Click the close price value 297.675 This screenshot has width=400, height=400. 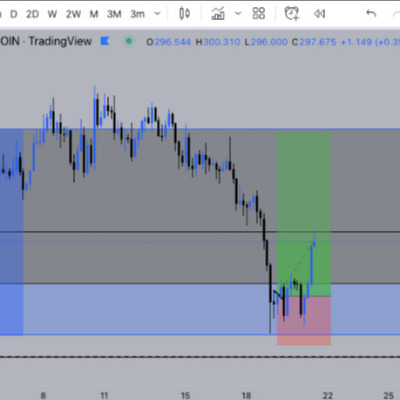click(318, 42)
